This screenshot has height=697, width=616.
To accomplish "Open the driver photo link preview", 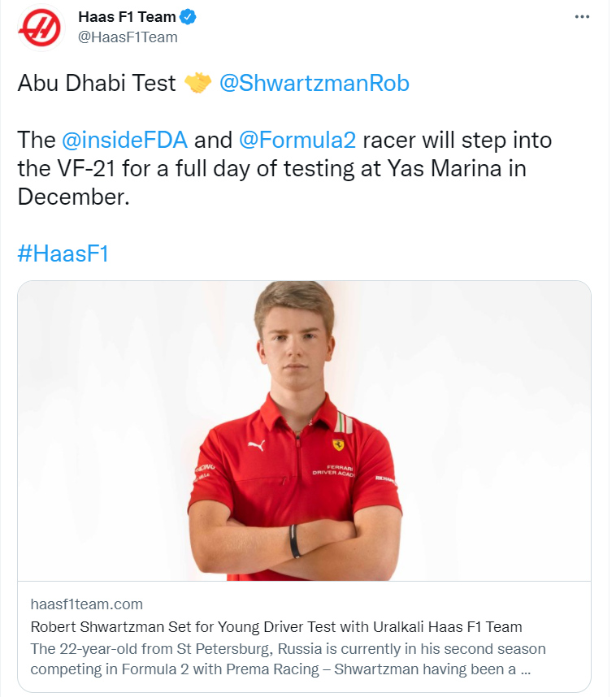I will [x=304, y=431].
